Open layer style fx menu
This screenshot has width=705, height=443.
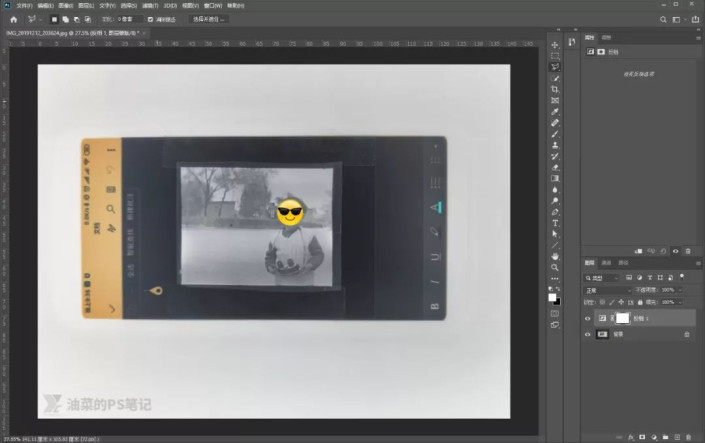(x=631, y=437)
